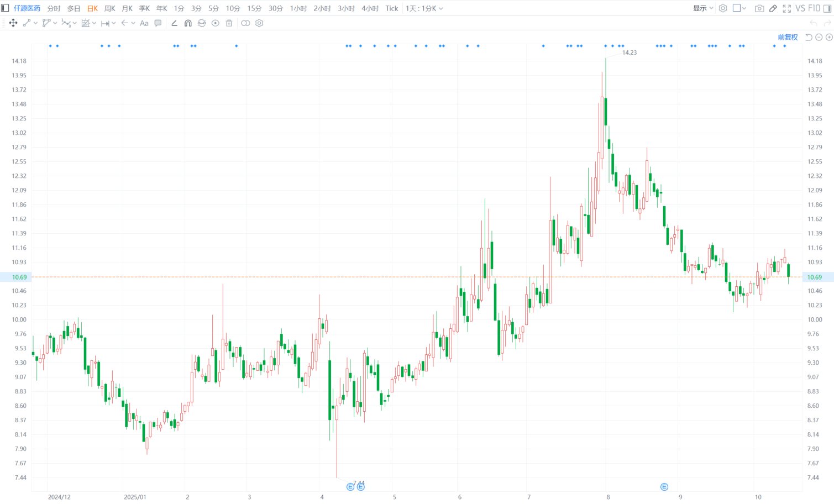Switch to the 4小时 interval
Viewport: 834px width, 504px height.
370,8
